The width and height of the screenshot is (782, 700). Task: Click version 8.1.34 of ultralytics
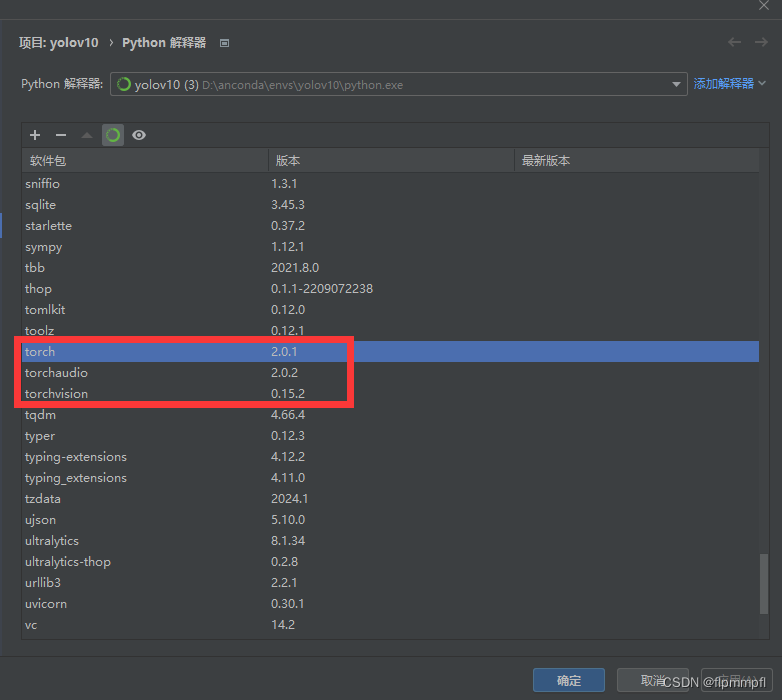(x=288, y=540)
